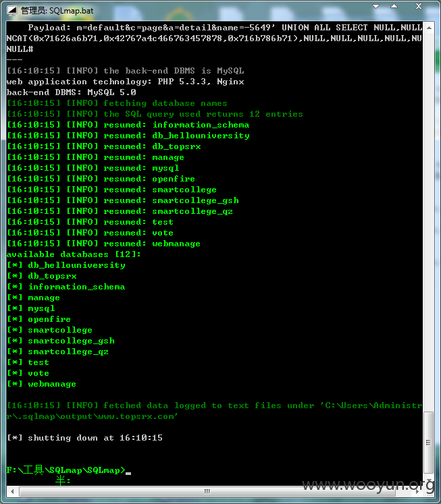Click "resumed: smartcollege" log line

click(x=111, y=190)
